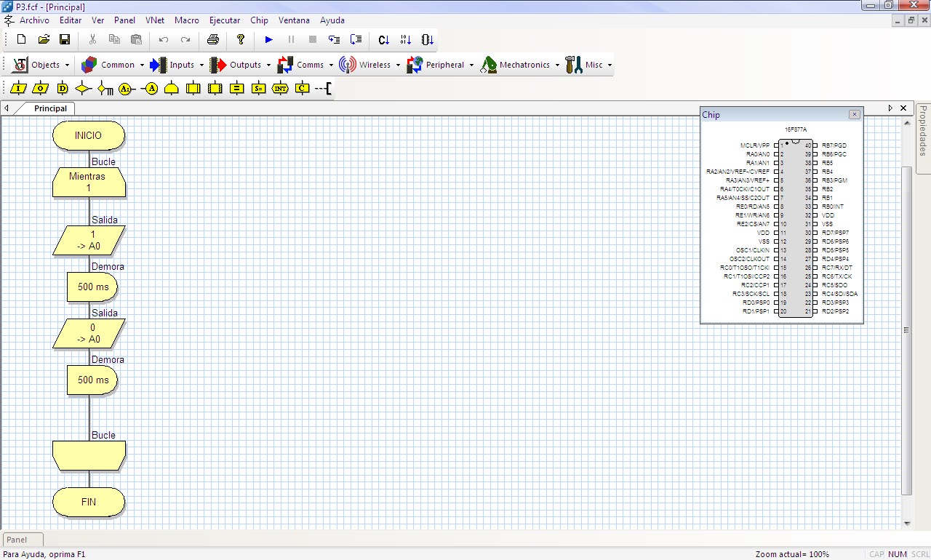The image size is (931, 560).
Task: Click the String manipulation flowchart icon
Action: click(x=258, y=88)
